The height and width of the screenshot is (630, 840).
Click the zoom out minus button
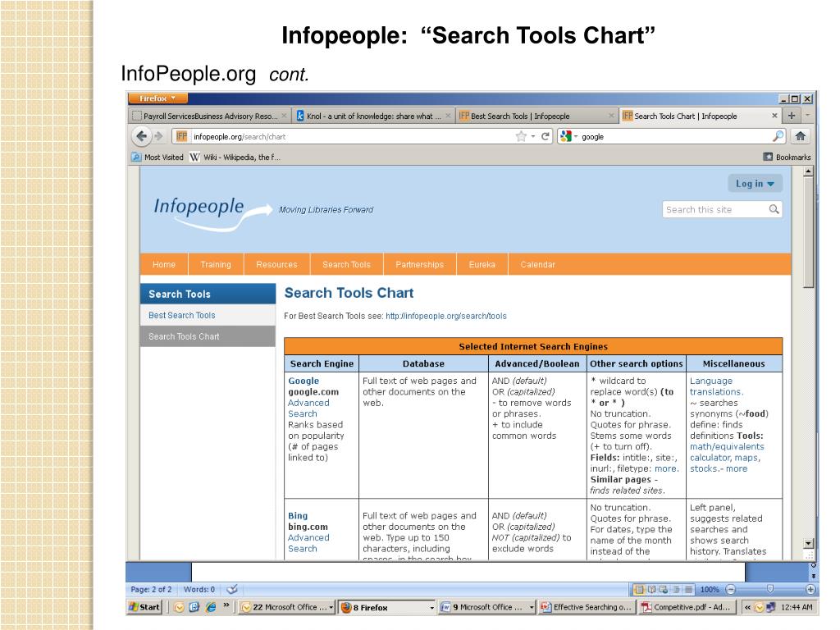(x=731, y=589)
